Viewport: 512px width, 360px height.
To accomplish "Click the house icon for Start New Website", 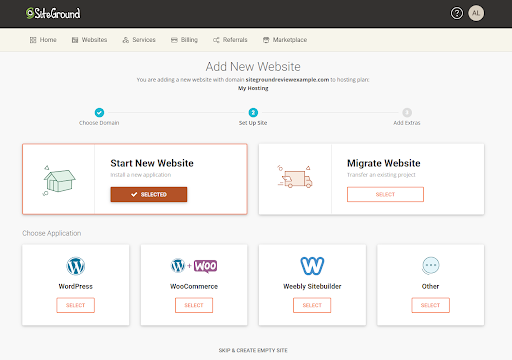I will (59, 180).
